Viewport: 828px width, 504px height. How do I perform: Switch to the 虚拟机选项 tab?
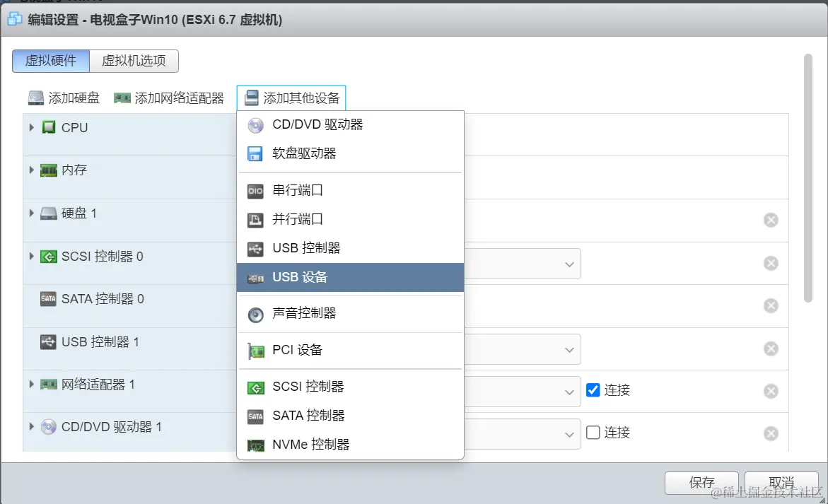pos(134,61)
